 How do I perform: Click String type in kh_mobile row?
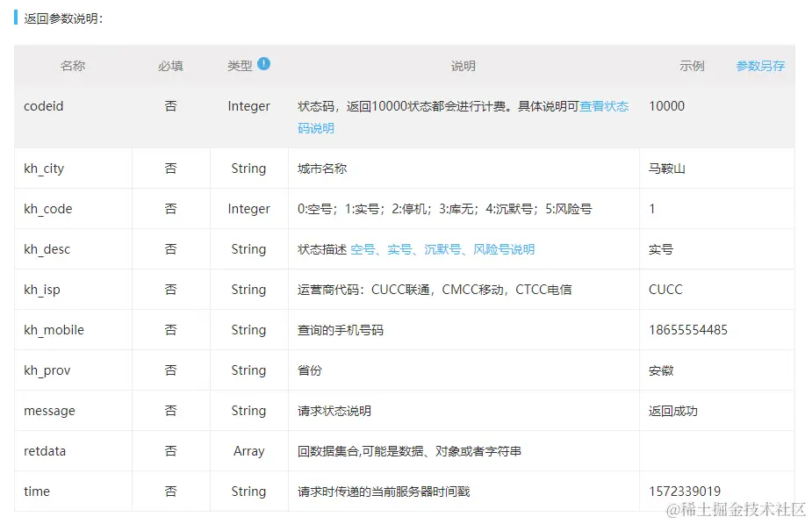pyautogui.click(x=248, y=330)
